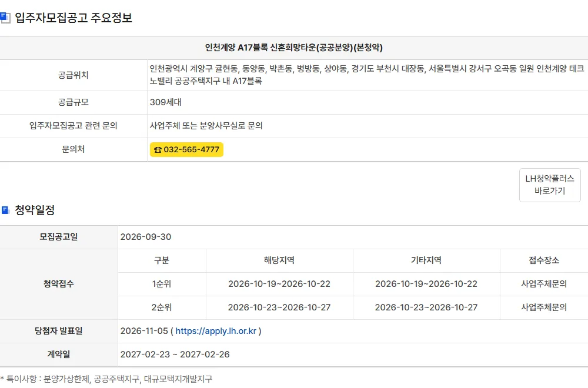
Task: Click the 접수장소 column header
Action: (x=544, y=260)
